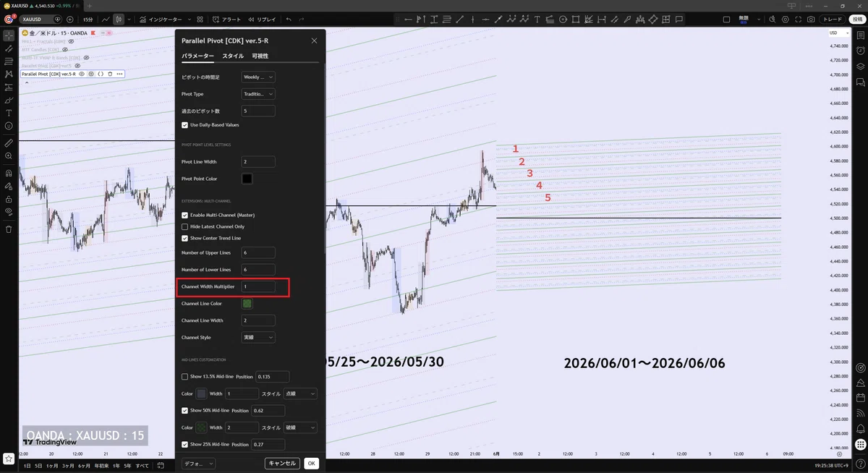Click the キャンセル button
This screenshot has width=868, height=473.
[x=282, y=463]
